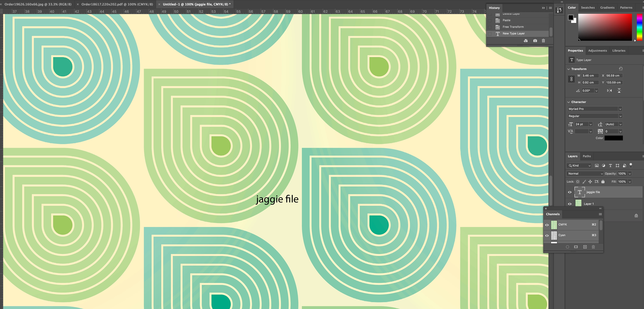Click the flip horizontal transform icon
644x309 pixels.
click(x=609, y=91)
